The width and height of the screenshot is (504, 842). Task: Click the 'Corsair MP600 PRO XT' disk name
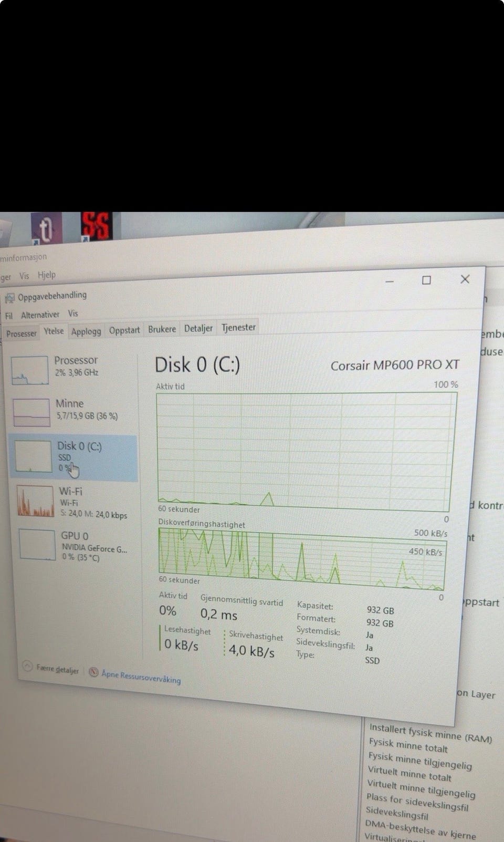(x=395, y=365)
